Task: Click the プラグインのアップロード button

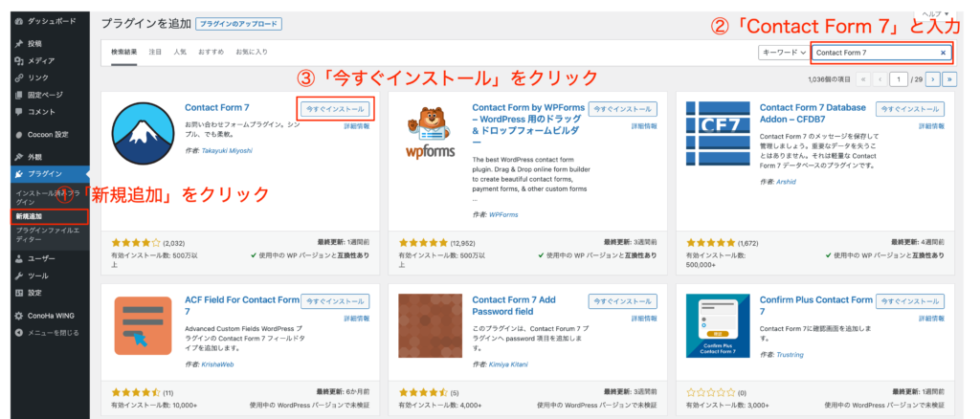Action: 238,24
